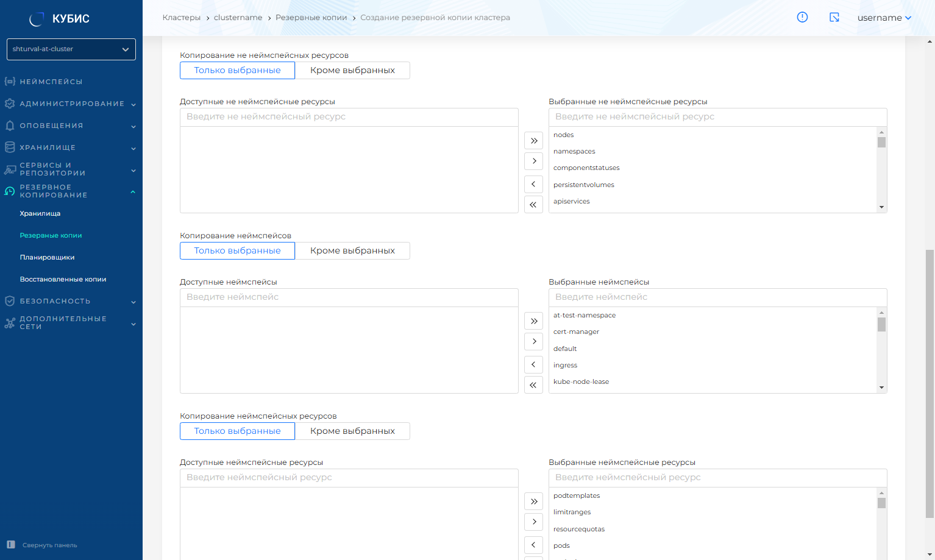Screen dimensions: 935x560
Task: Click the info alert icon in header
Action: 802,17
